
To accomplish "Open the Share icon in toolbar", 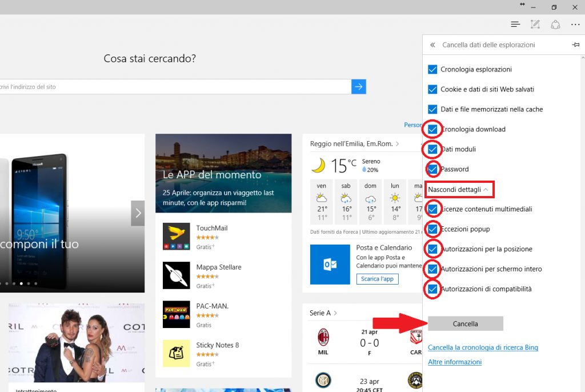I will click(555, 25).
